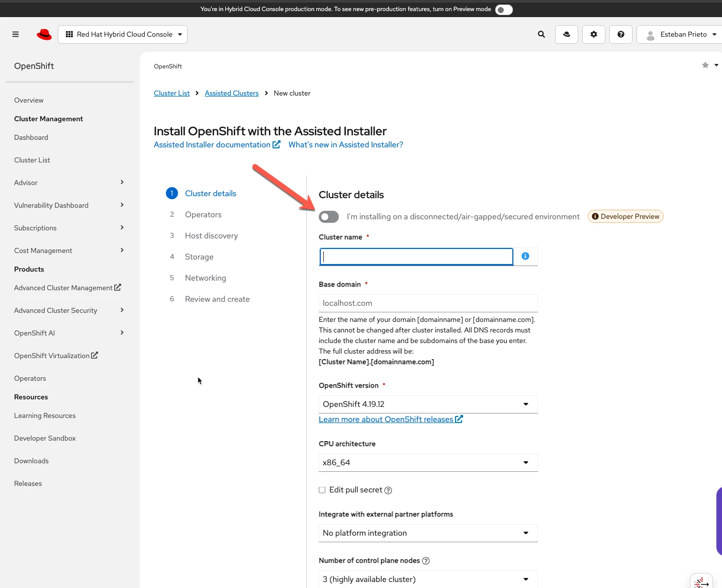Select Host discovery wizard step
Image resolution: width=722 pixels, height=588 pixels.
point(212,236)
